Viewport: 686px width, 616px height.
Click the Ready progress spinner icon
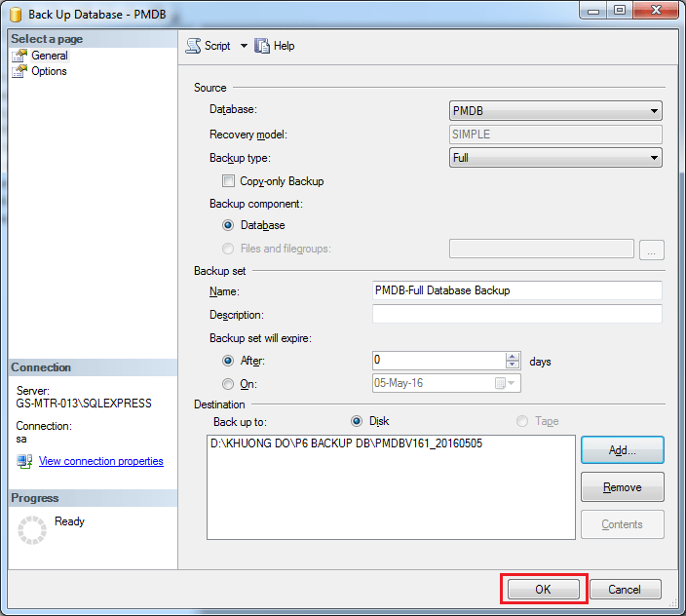pos(33,530)
